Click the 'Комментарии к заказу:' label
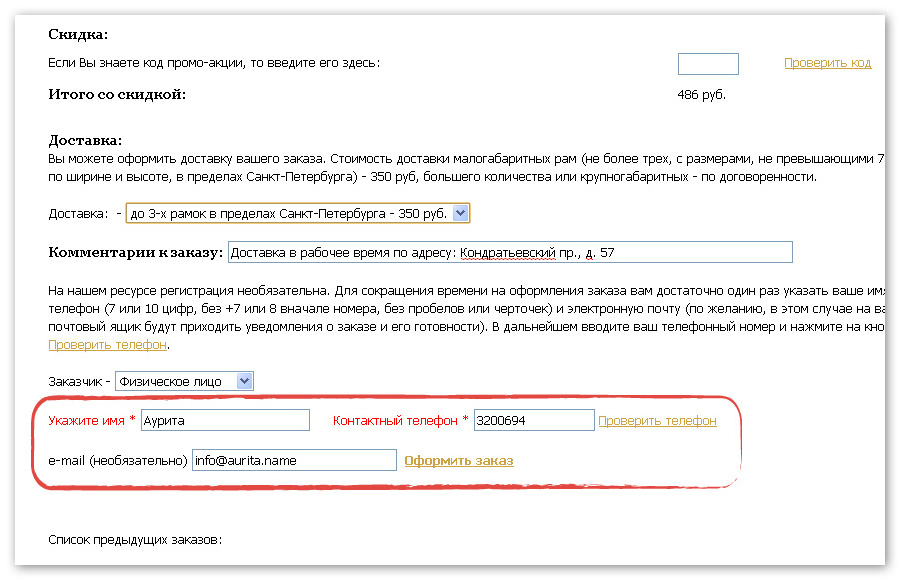900x580 pixels. pos(135,252)
